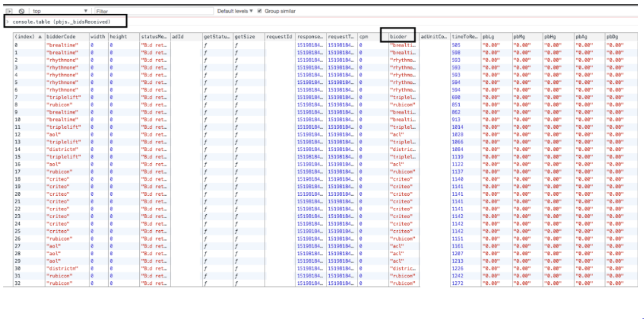This screenshot has width=644, height=319.
Task: Toggle the Group similar checkbox
Action: coord(260,11)
